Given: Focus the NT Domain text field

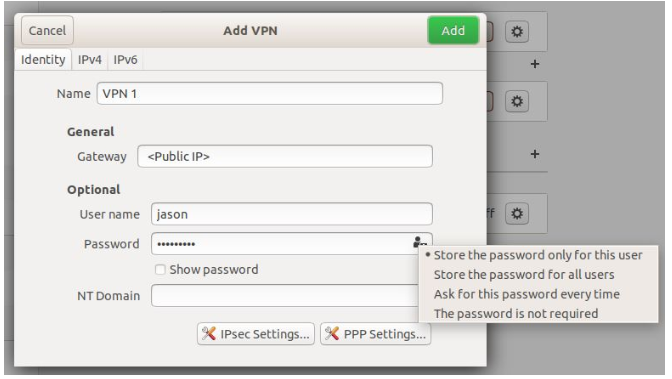Looking at the screenshot, I should tap(285, 296).
